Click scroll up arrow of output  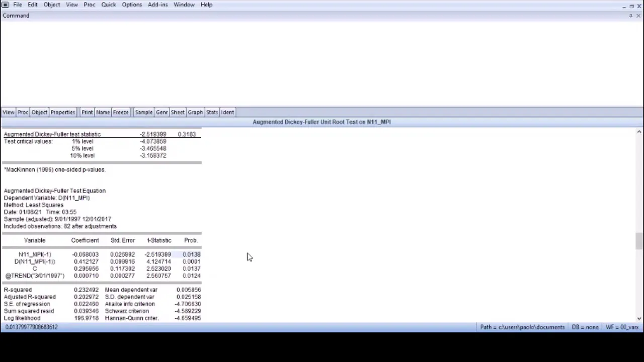click(x=639, y=132)
